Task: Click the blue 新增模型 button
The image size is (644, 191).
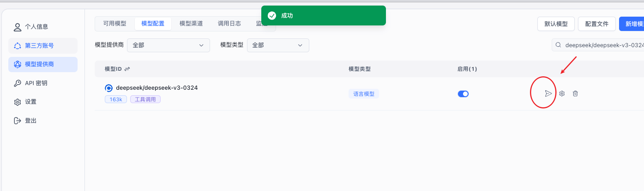Action: click(x=632, y=24)
